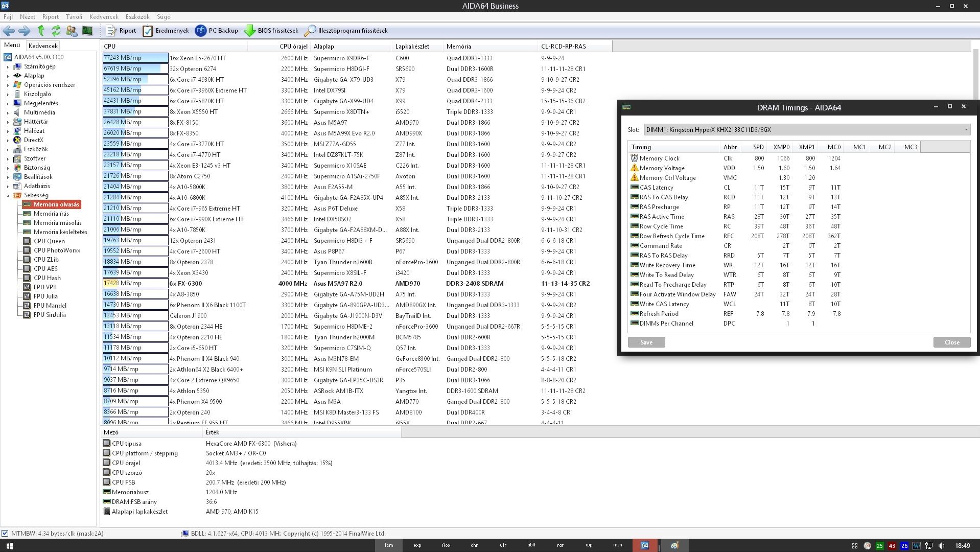Screen dimensions: 980x552
Task: Select FPU Mandel benchmark
Action: (50, 306)
